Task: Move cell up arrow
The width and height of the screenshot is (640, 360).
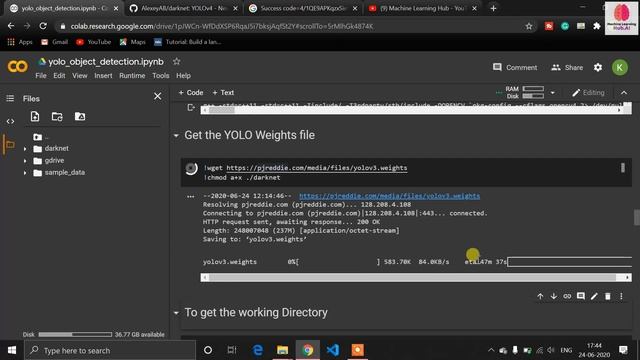Action: [x=540, y=296]
